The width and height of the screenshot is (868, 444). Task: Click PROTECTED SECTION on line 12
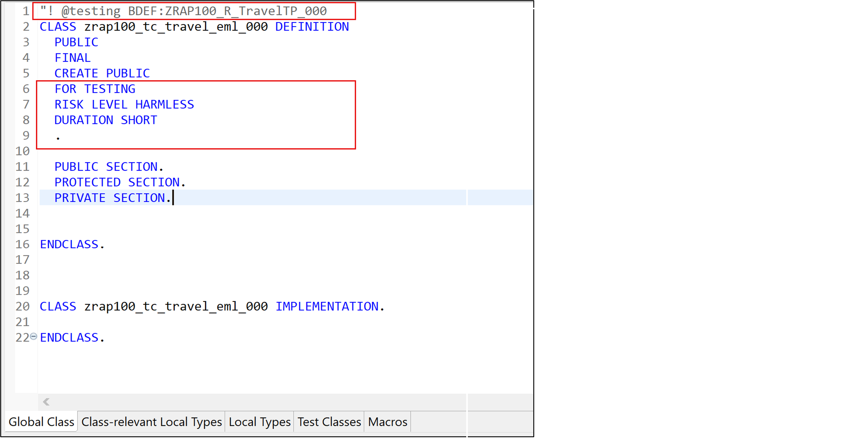120,182
